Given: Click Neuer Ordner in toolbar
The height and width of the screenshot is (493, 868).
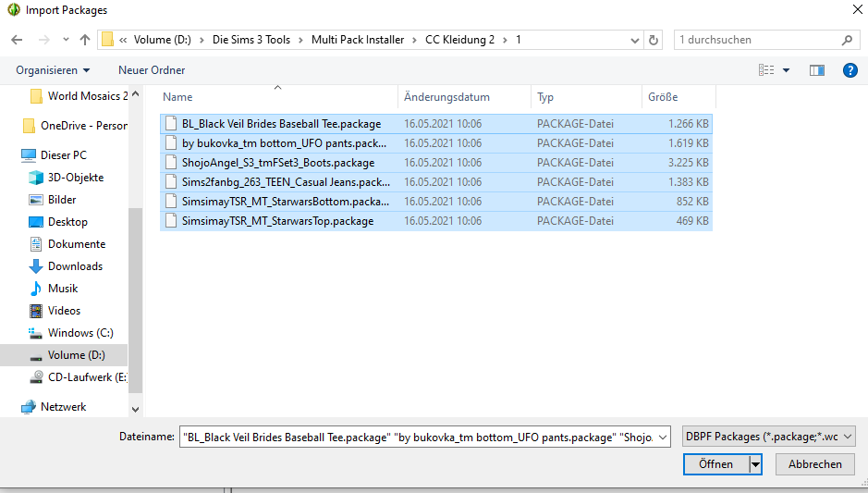Looking at the screenshot, I should click(x=152, y=70).
